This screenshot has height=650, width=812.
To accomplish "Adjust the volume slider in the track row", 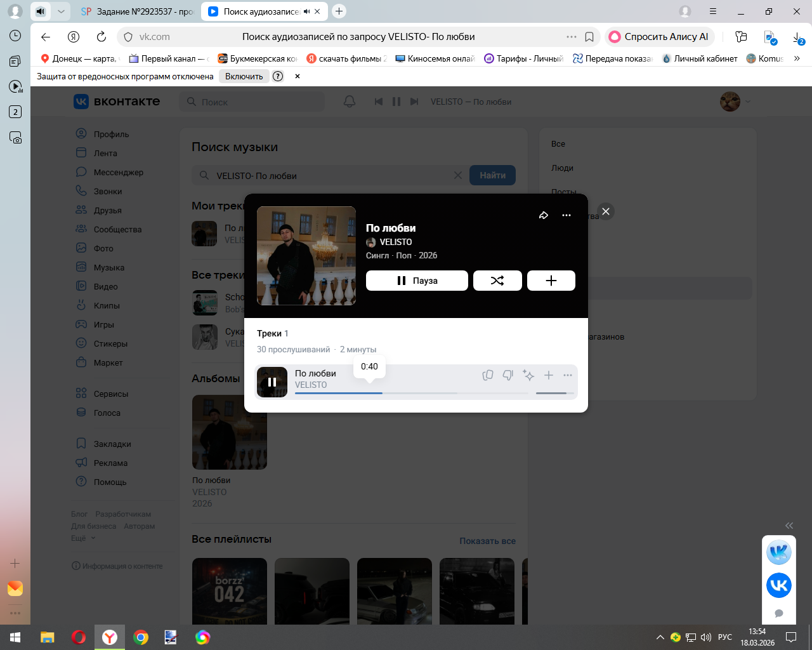I will [555, 394].
